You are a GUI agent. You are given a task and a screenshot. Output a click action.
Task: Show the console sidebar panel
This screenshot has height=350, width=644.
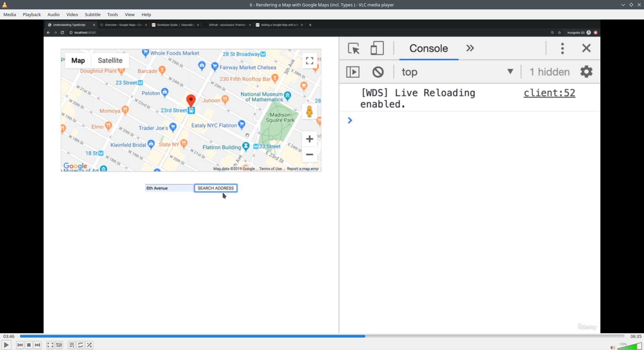point(353,72)
